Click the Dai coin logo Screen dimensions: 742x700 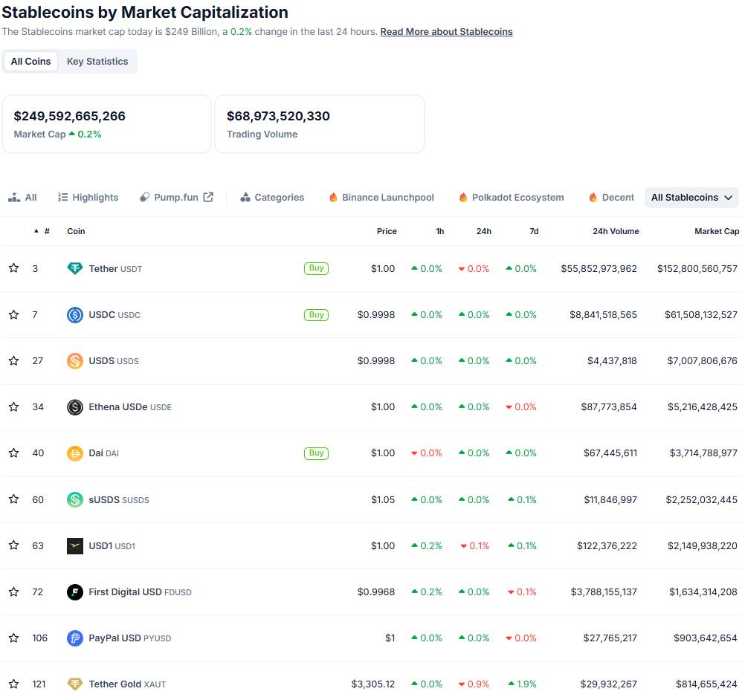[75, 453]
